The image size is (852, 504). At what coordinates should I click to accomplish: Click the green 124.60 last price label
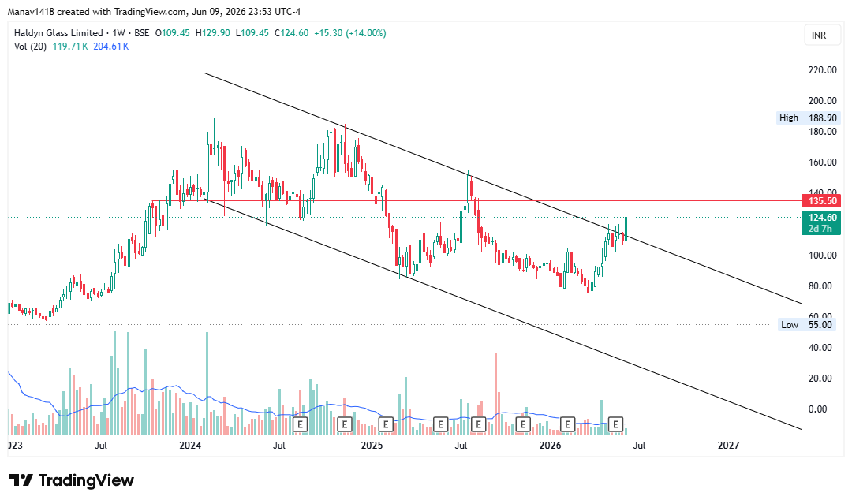click(821, 217)
